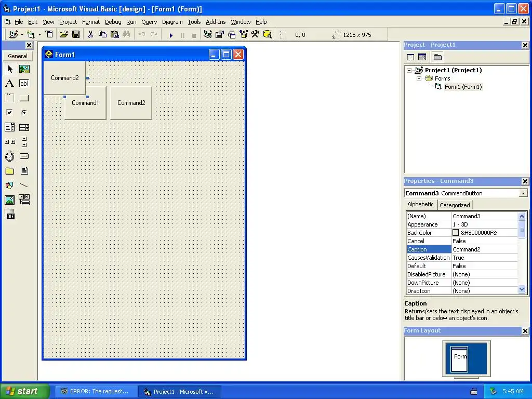Select the ComboBox control tool
This screenshot has width=532, height=399.
point(10,127)
